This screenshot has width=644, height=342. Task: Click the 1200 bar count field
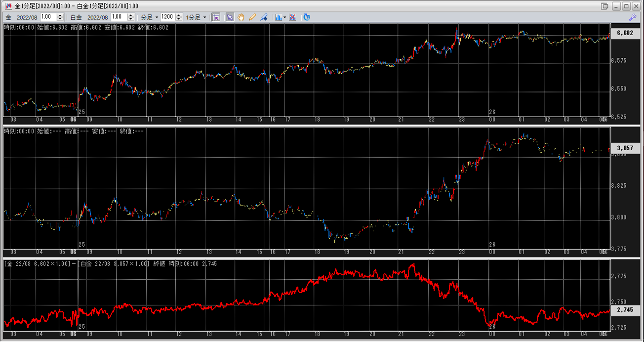(x=167, y=17)
